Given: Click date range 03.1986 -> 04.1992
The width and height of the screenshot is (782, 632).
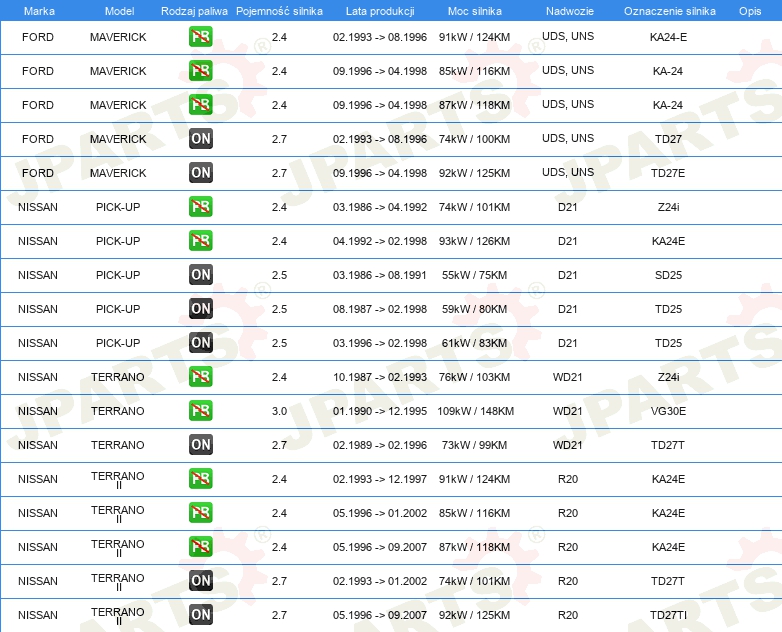Looking at the screenshot, I should [380, 207].
